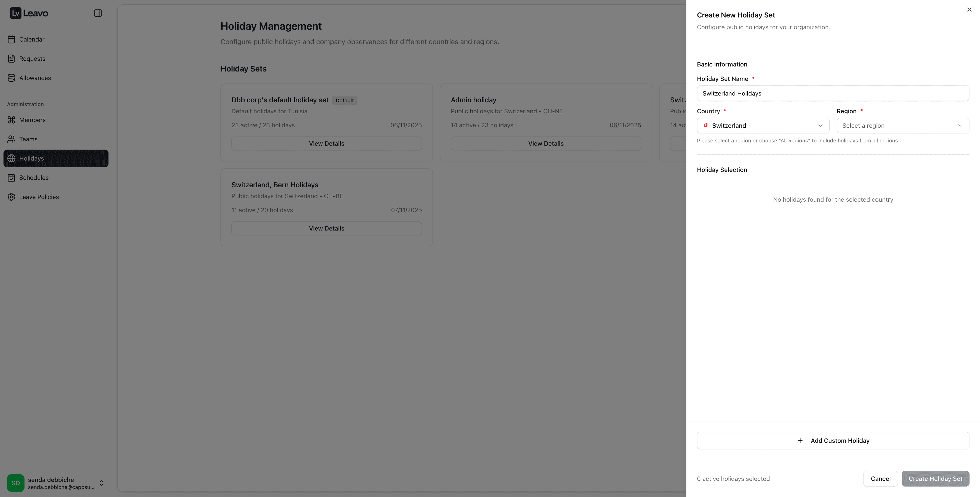The height and width of the screenshot is (497, 980).
Task: Click the sidebar collapse panel icon
Action: [x=98, y=13]
